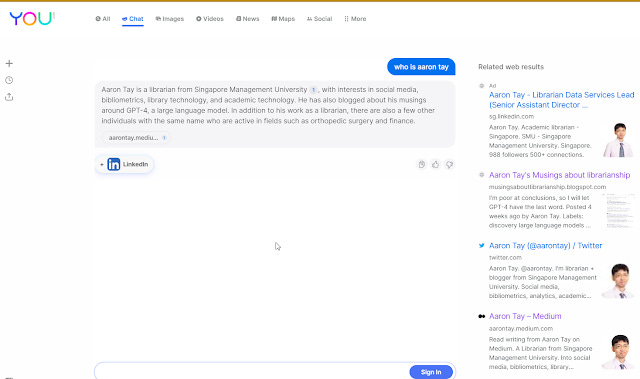Switch to the All tab
This screenshot has height=379, width=640.
(x=103, y=19)
